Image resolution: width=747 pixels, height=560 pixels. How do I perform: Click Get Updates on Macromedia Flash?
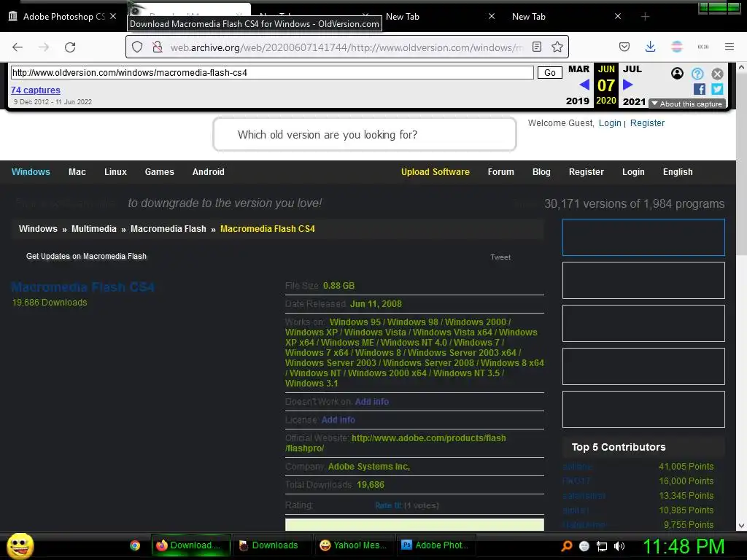point(86,256)
